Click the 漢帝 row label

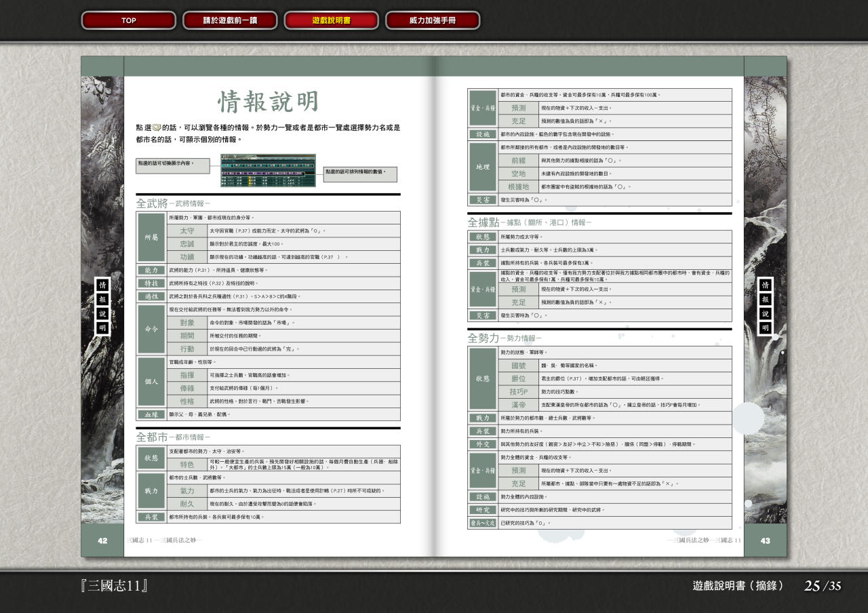519,405
